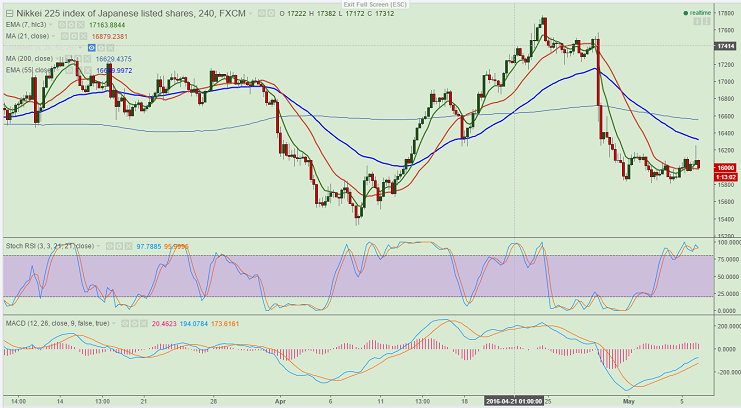The image size is (741, 408).
Task: Click EMA value 17163.8844
Action: (x=107, y=25)
